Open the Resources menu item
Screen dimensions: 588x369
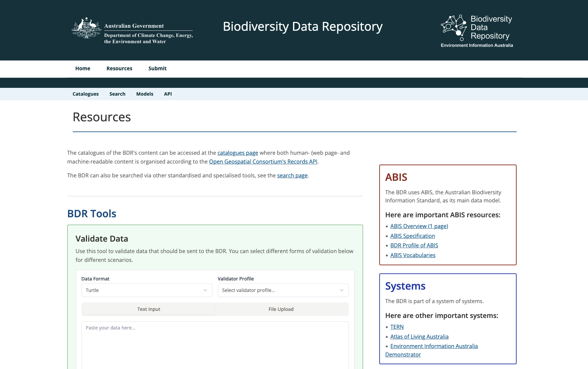coord(119,68)
